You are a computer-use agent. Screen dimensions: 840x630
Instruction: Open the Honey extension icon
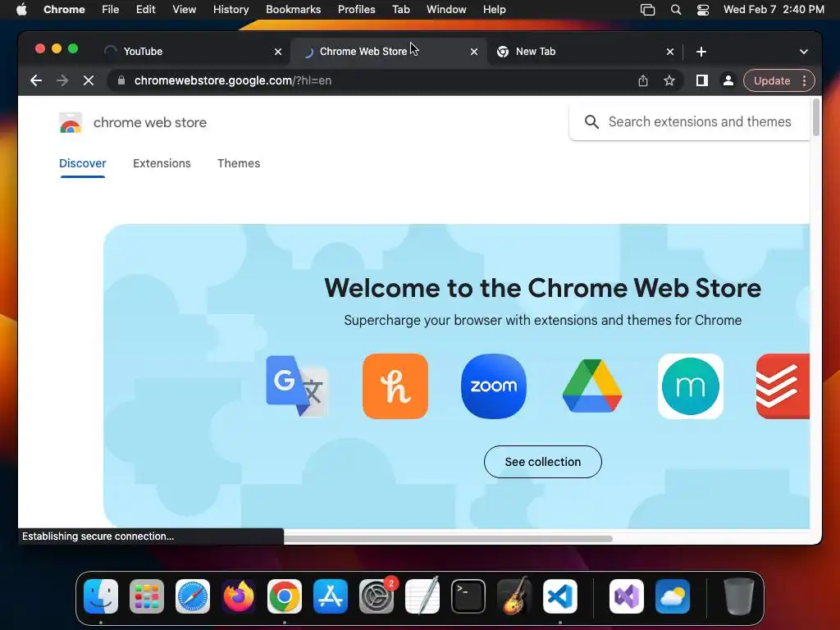395,386
